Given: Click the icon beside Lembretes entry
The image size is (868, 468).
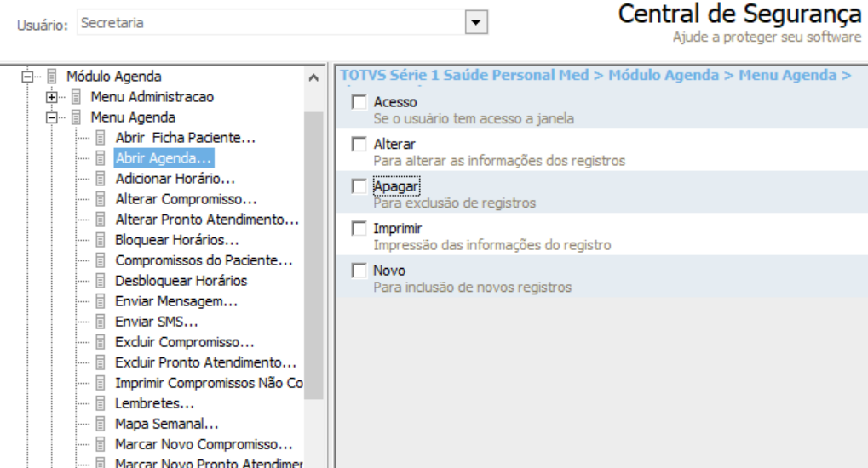Looking at the screenshot, I should click(x=101, y=404).
